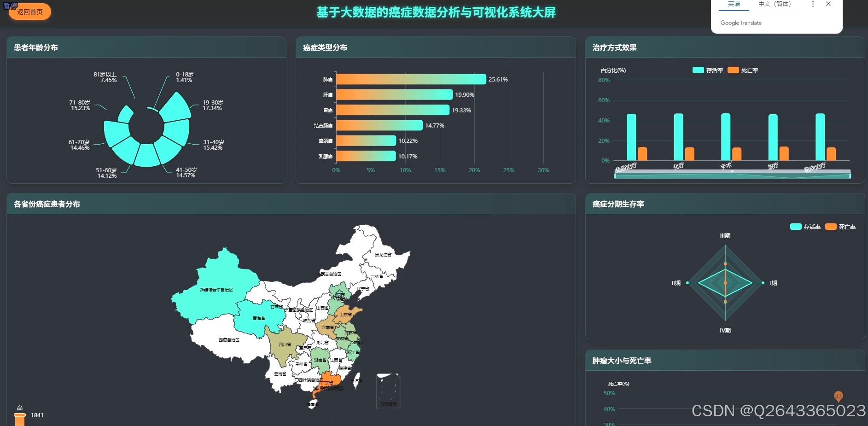
Task: Click the 放疗 cyan survival-rate bar
Action: [x=773, y=137]
